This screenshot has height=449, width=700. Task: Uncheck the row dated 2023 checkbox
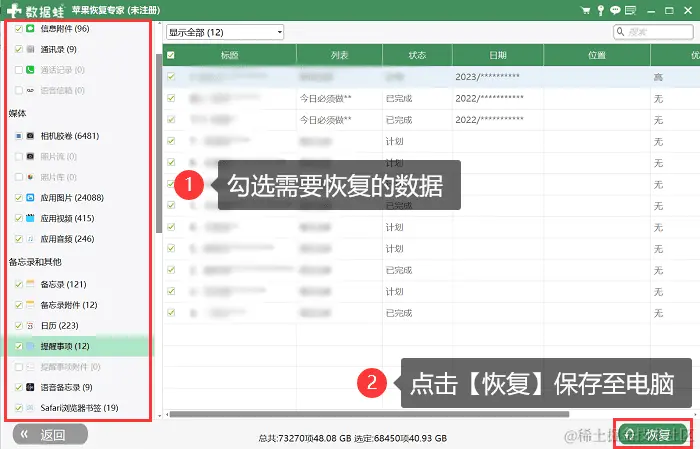171,77
